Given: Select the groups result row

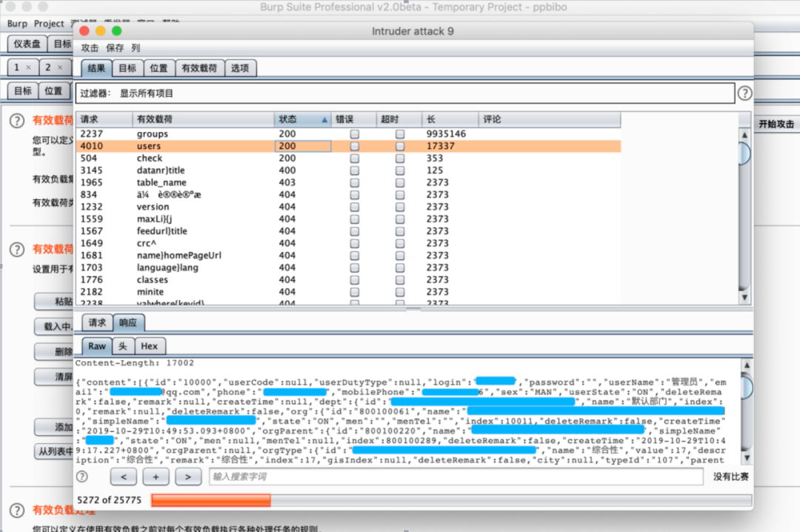Looking at the screenshot, I should [348, 134].
